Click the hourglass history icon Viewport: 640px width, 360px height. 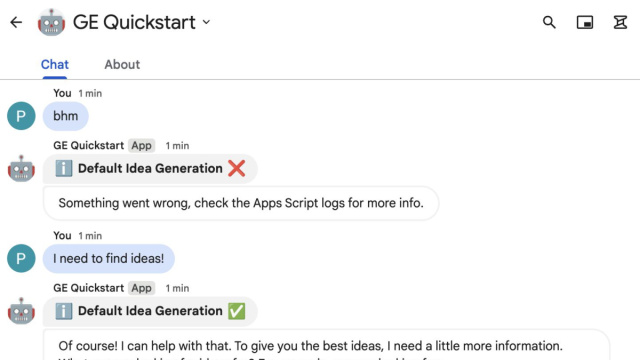[620, 22]
